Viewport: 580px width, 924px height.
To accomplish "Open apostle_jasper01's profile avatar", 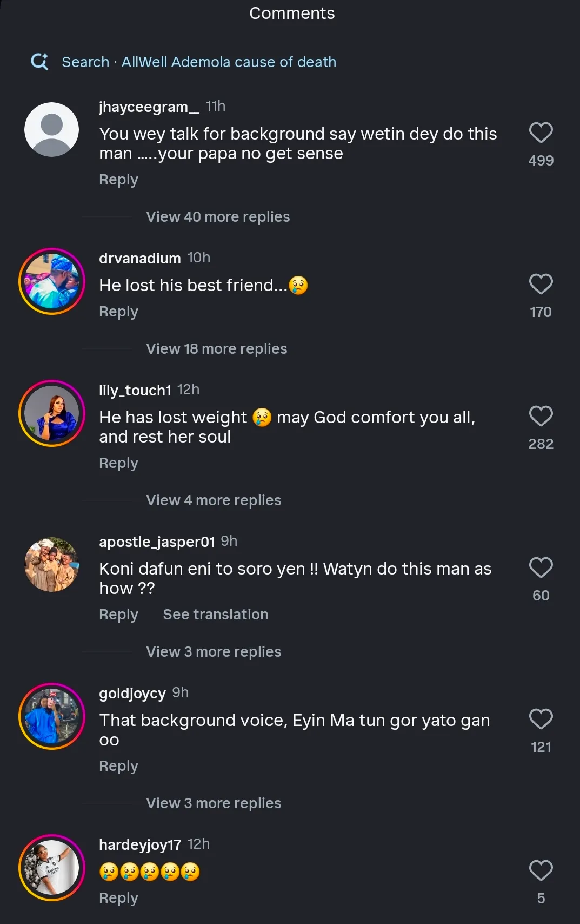I will [x=52, y=565].
